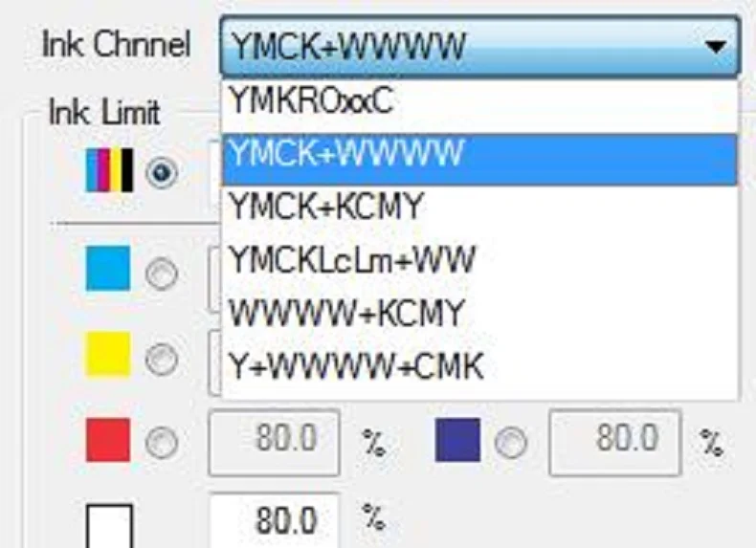756x548 pixels.
Task: Click the yellow color swatch
Action: [108, 354]
